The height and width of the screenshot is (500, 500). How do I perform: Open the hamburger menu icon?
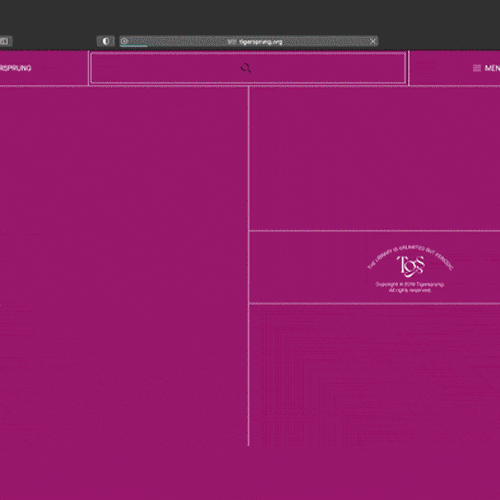pos(477,68)
